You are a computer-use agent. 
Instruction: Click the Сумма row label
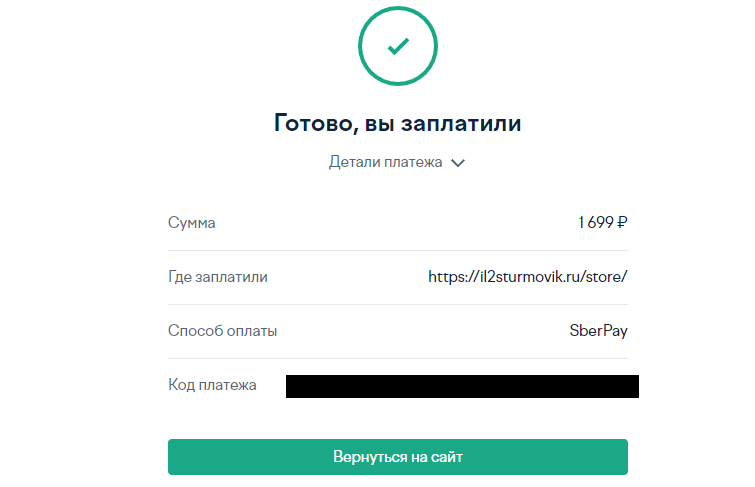click(x=191, y=223)
